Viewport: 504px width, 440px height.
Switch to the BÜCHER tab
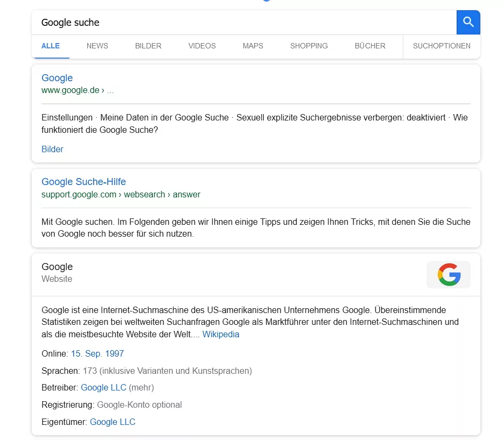tap(370, 46)
